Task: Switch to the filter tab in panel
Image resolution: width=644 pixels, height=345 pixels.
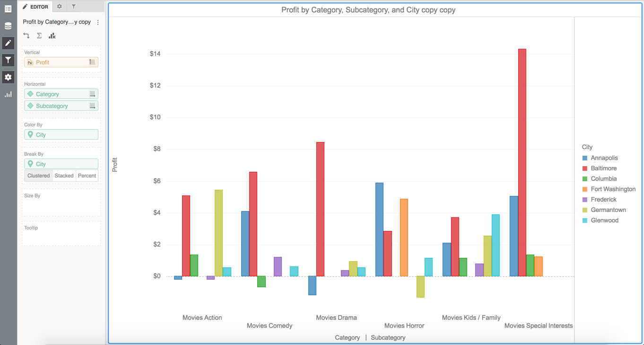Action: point(74,7)
